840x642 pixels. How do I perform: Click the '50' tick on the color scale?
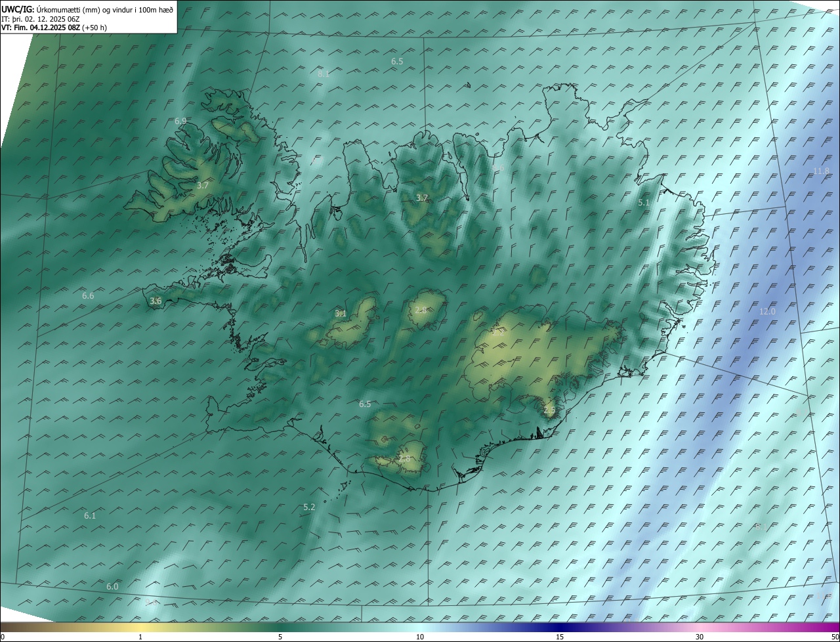coord(835,637)
